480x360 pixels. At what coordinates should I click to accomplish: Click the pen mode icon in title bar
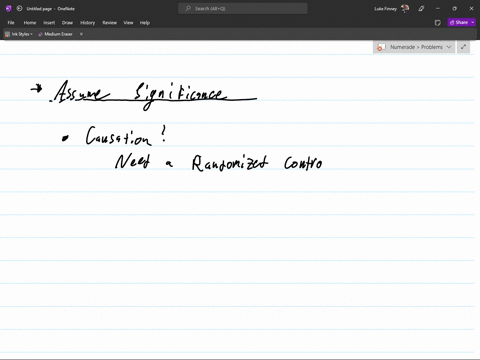pyautogui.click(x=421, y=9)
